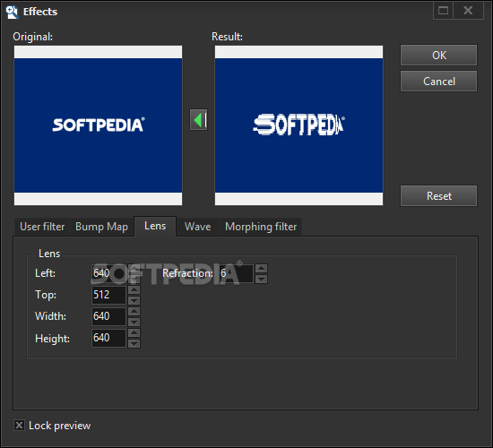Increase the Height value with up arrow

pyautogui.click(x=134, y=333)
